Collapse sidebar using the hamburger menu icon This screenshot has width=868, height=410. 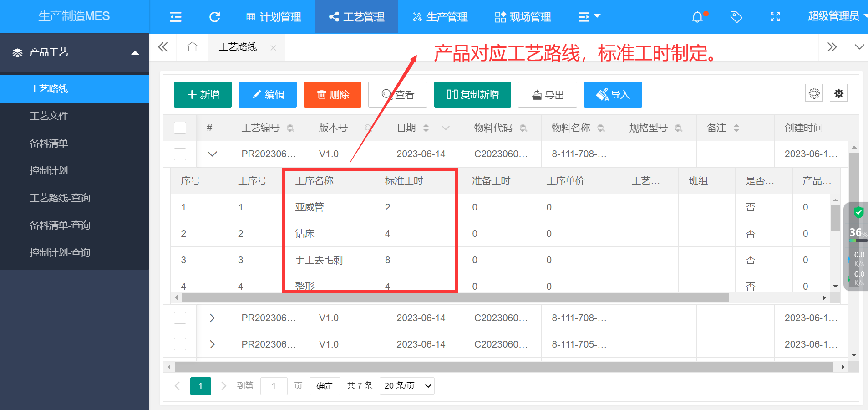pos(176,17)
